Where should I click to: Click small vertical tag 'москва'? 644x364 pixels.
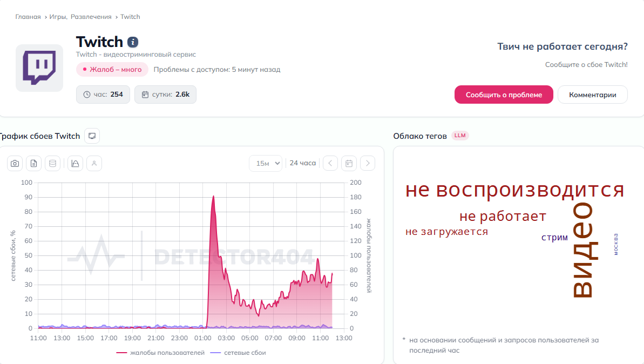coord(616,245)
